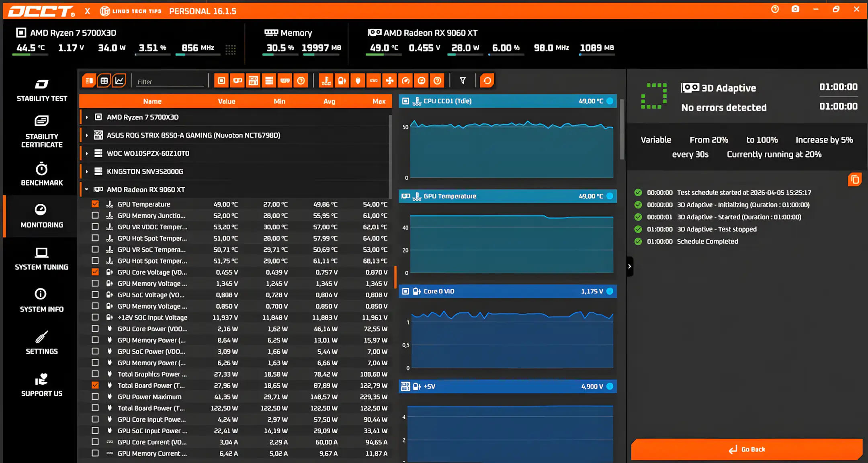Image resolution: width=868 pixels, height=463 pixels.
Task: Toggle the storage drive filter icon
Action: [x=269, y=81]
